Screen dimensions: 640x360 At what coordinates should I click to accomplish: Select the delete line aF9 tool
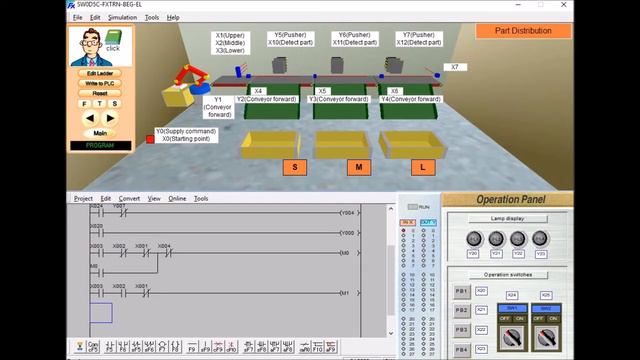[x=331, y=347]
